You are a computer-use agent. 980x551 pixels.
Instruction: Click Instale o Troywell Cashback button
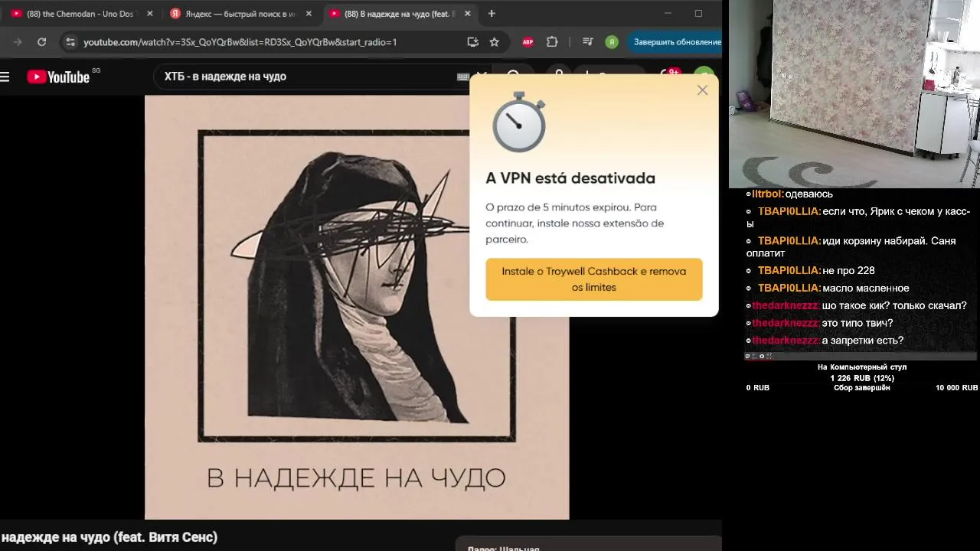point(594,279)
